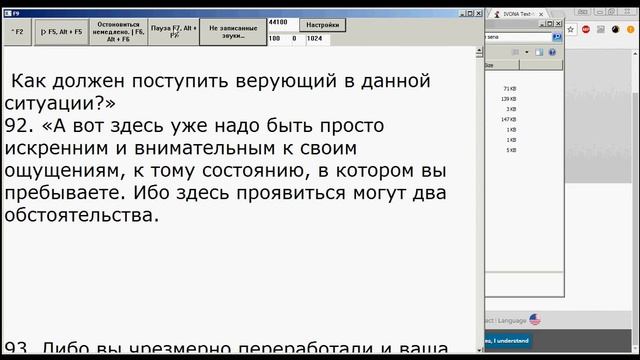The image size is (640, 360).
Task: Click the search field containing 'sena'
Action: [x=518, y=37]
